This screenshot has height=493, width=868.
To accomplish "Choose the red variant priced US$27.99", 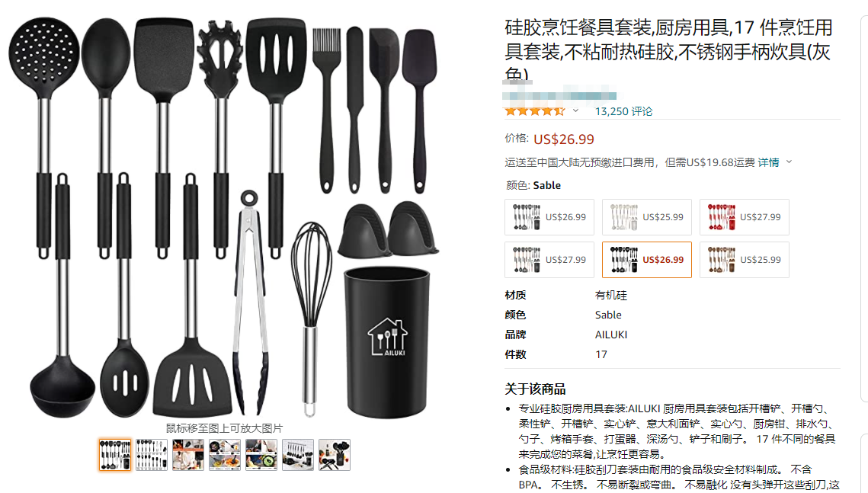I will pos(744,217).
